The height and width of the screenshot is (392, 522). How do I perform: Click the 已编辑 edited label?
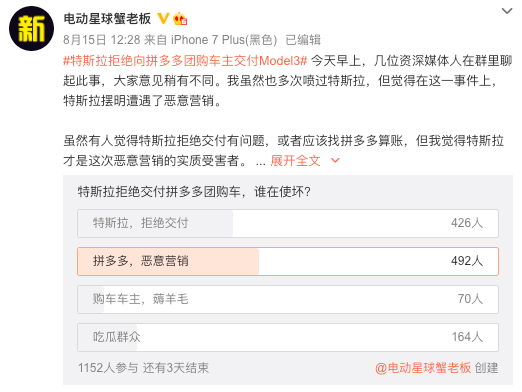click(303, 40)
